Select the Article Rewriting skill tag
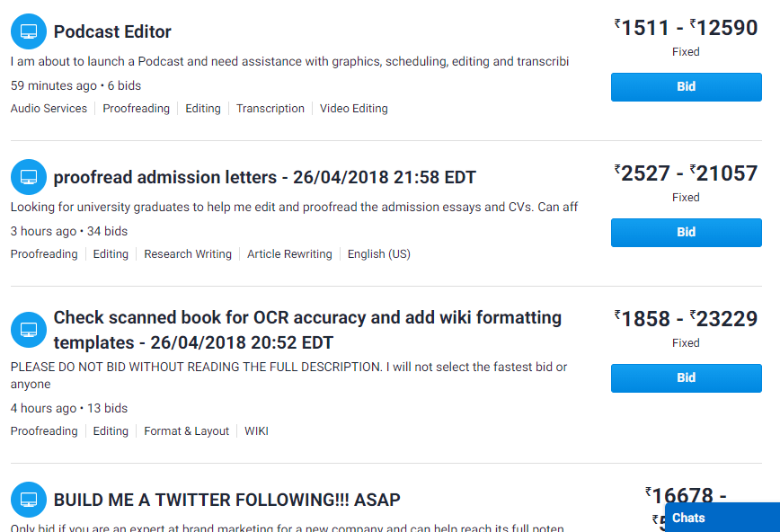Viewport: 780px width, 532px height. point(289,253)
